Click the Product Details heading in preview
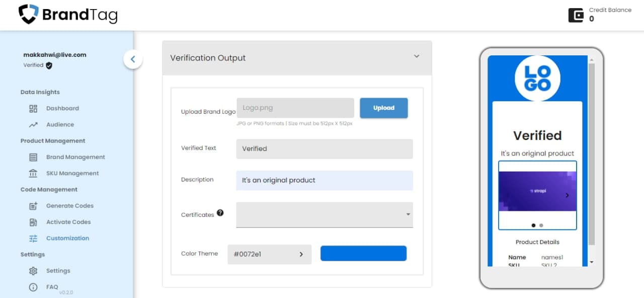Screen dimensions: 644x298 coord(537,242)
